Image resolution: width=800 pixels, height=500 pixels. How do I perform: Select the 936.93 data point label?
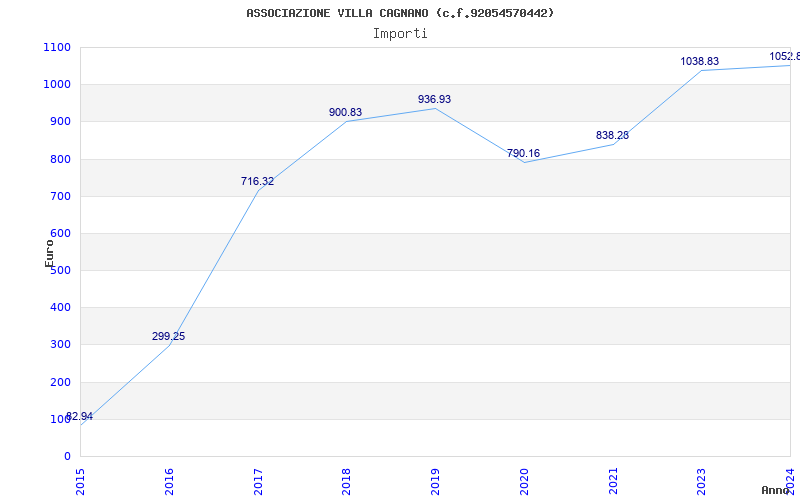coord(434,99)
